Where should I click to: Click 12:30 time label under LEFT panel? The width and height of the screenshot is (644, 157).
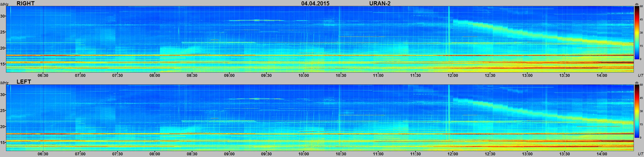(x=490, y=154)
